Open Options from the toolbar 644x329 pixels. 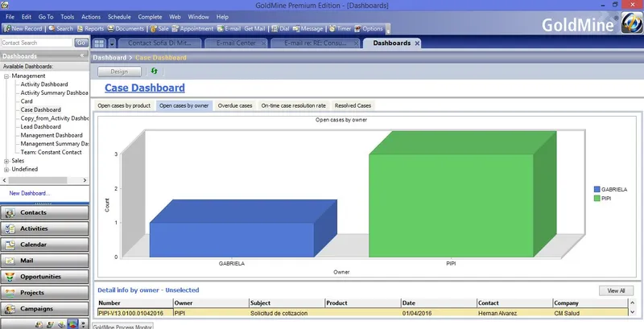click(x=369, y=29)
